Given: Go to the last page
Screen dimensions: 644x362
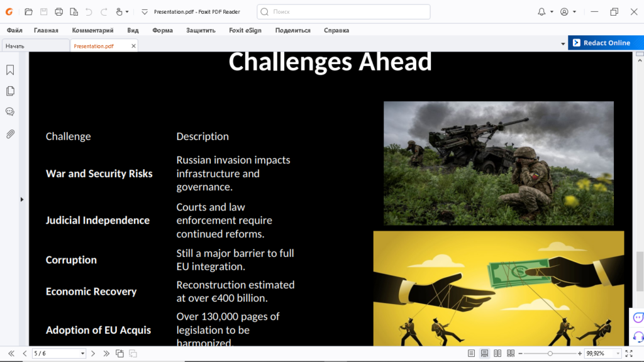Looking at the screenshot, I should [106, 354].
